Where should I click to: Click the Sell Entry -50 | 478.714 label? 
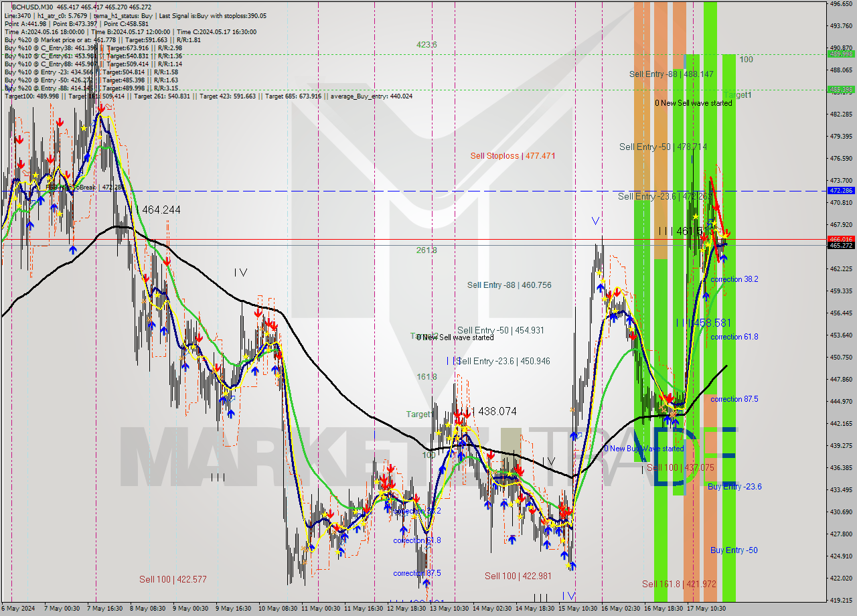coord(663,147)
